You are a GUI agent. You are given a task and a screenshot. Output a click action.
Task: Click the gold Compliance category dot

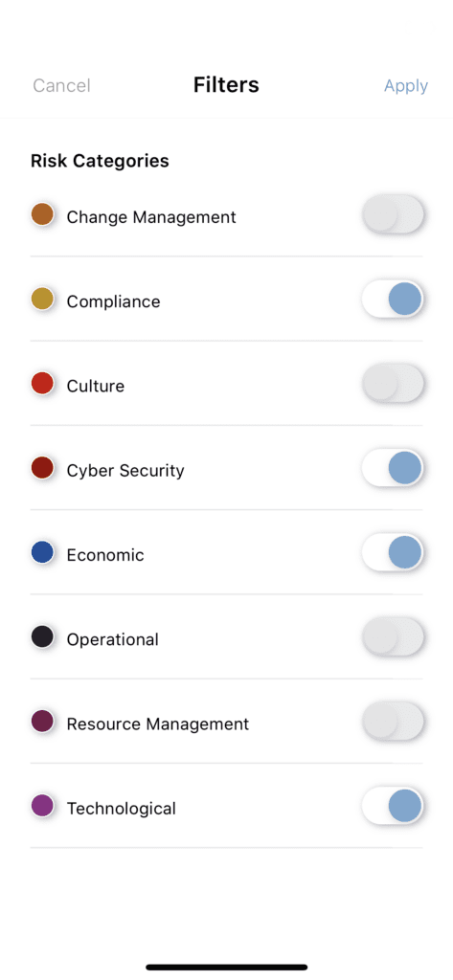click(42, 299)
